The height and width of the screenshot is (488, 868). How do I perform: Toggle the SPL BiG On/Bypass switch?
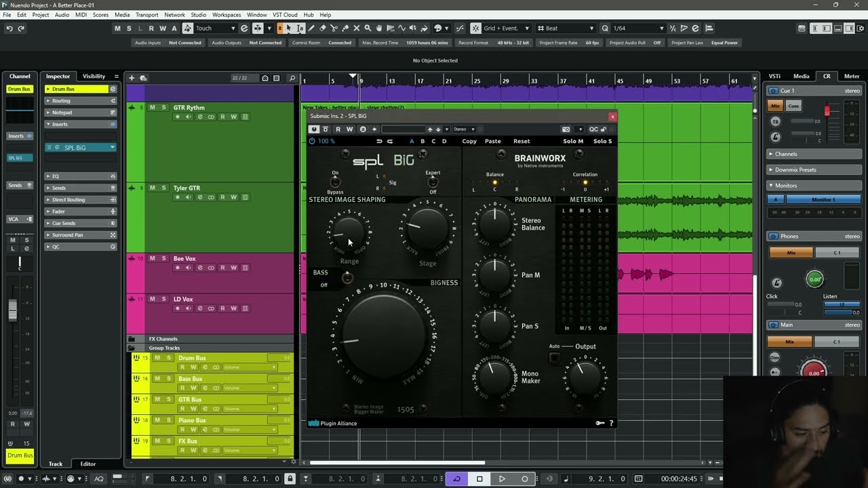[335, 182]
